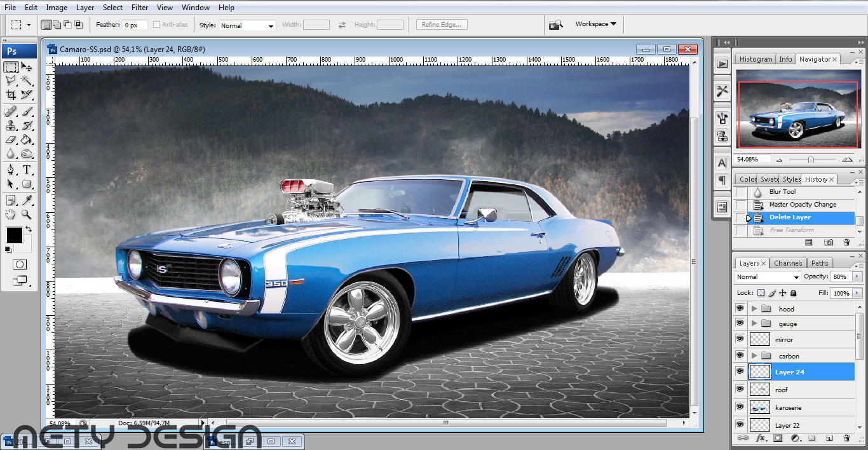Expand the gauge layer group

tap(754, 324)
